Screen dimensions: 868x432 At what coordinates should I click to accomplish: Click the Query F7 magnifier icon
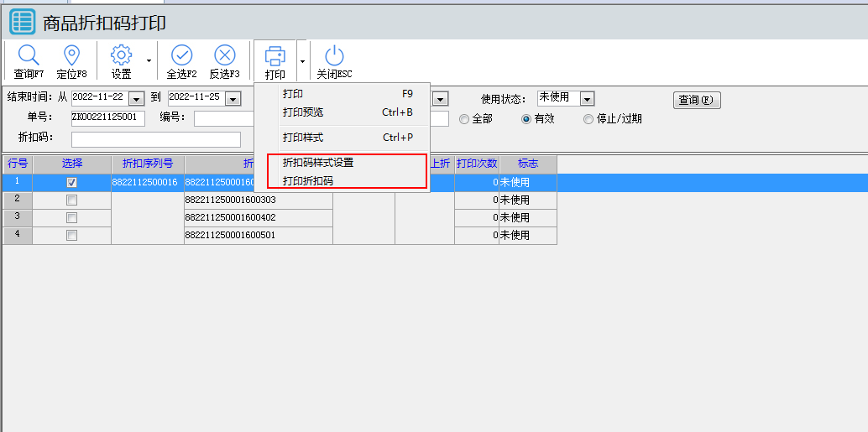[29, 56]
